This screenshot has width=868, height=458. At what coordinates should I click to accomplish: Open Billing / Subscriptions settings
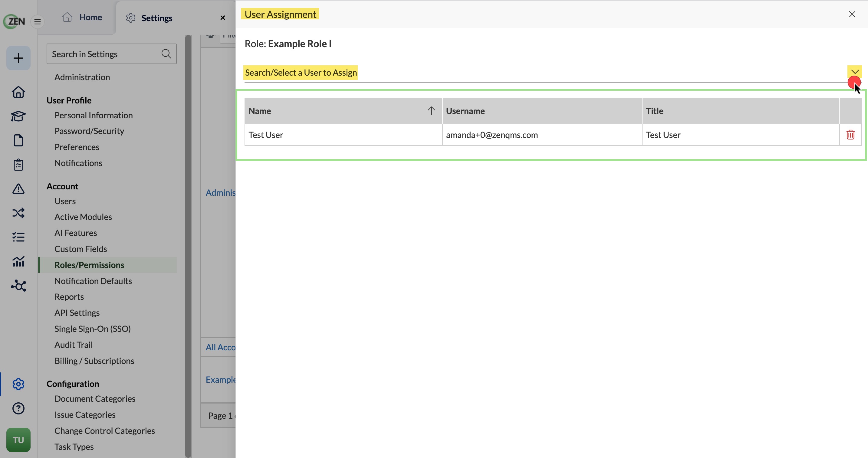[94, 361]
